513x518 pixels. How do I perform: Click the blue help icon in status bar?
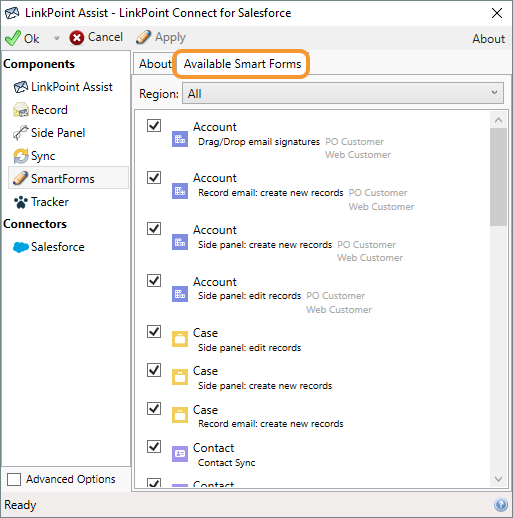(501, 505)
